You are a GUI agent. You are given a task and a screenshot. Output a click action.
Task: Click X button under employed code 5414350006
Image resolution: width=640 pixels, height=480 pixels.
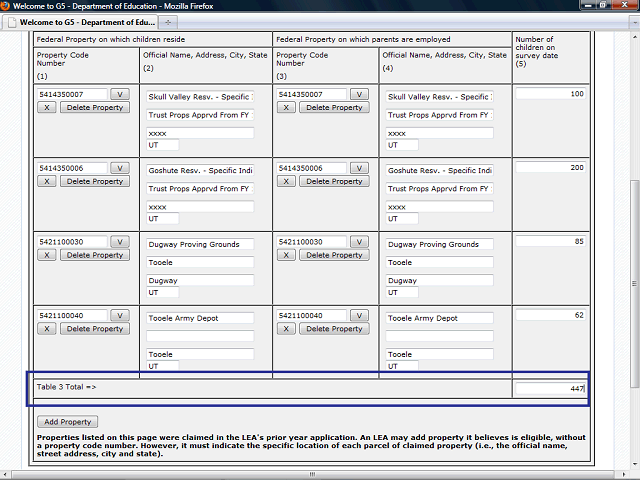tap(286, 181)
